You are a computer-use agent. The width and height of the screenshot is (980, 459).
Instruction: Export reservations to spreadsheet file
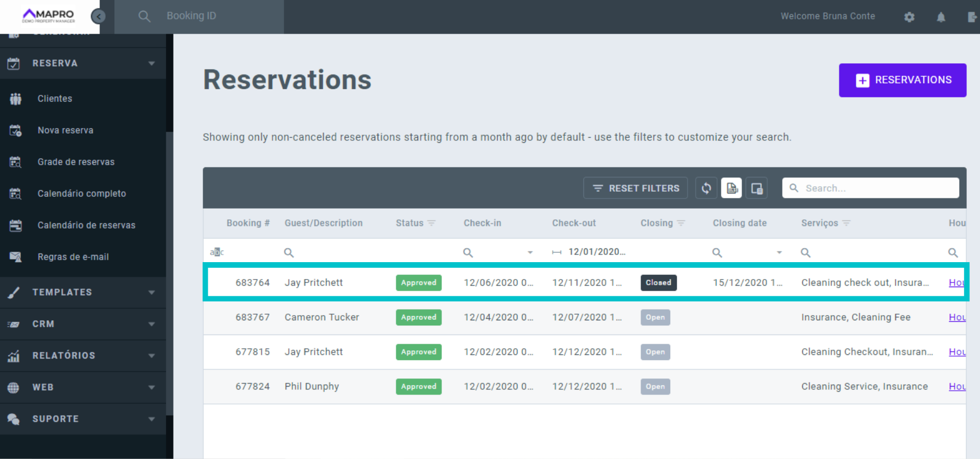tap(731, 188)
